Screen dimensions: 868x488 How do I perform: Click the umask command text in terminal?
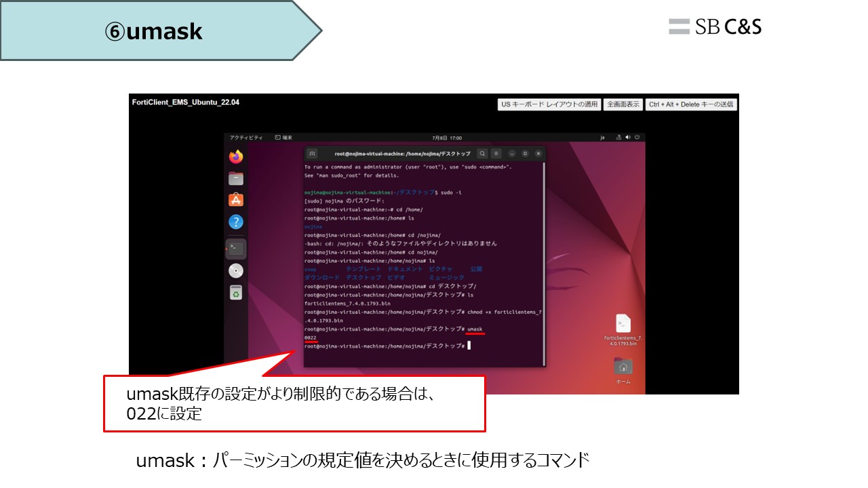pyautogui.click(x=475, y=329)
